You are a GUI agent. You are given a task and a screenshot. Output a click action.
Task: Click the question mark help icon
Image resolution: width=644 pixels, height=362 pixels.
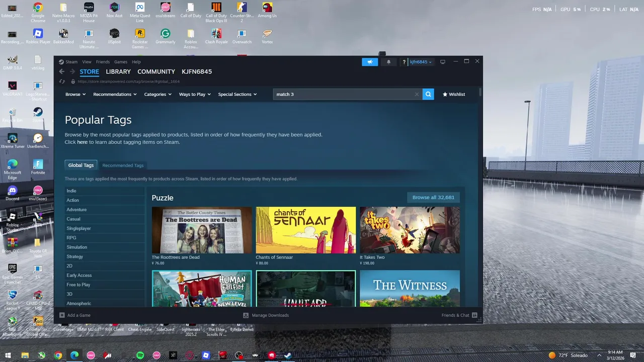click(x=404, y=62)
